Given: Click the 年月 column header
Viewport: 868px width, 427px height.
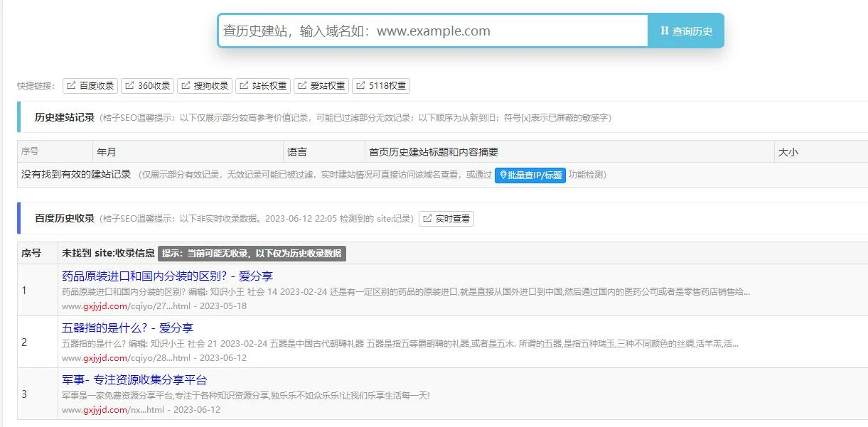Looking at the screenshot, I should [107, 152].
